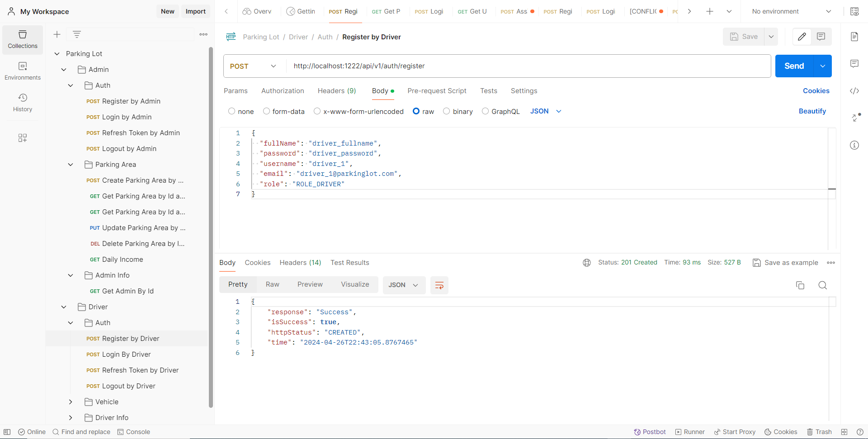Toggle the two-pane layout icon in the status bar
Viewport: 868px width, 439px height.
[844, 432]
